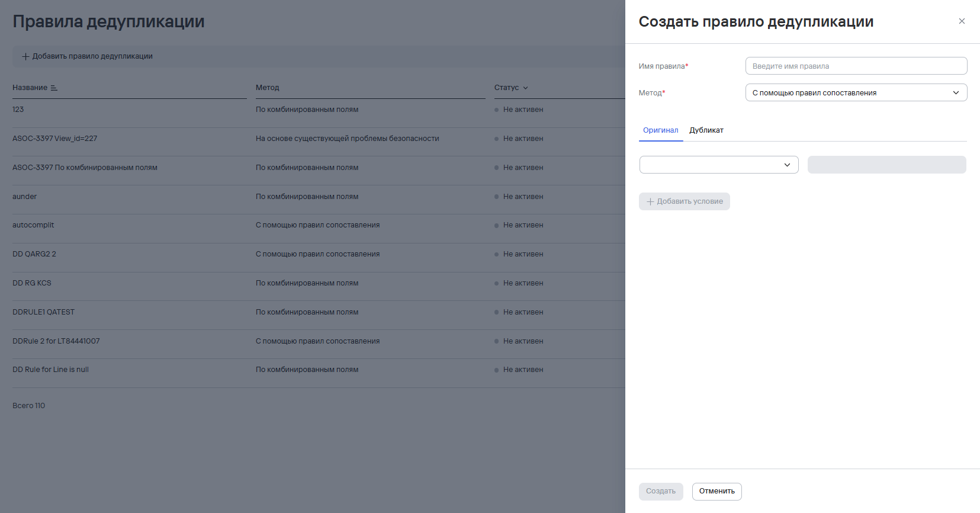Click the Статус column filter chevron

525,88
